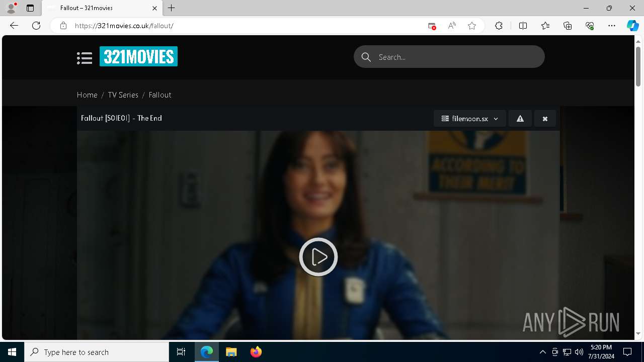Open Task View on the taskbar

[x=181, y=352]
